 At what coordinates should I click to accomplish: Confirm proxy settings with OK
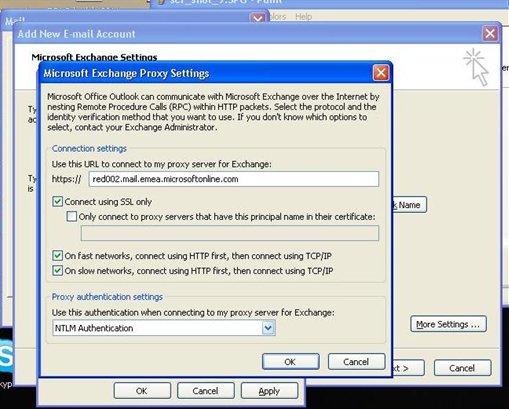point(290,362)
